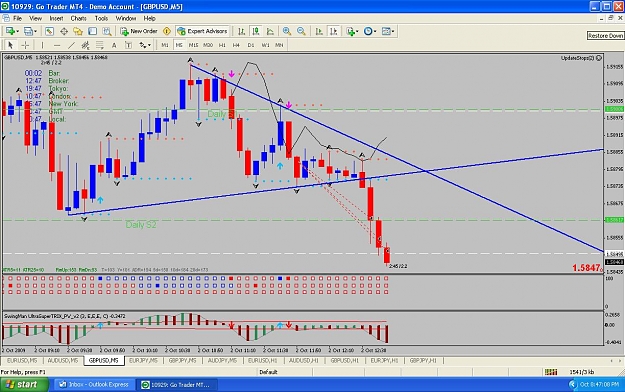Viewport: 625px width, 392px height.
Task: Select the horizontal line drawing tool
Action: pos(57,45)
